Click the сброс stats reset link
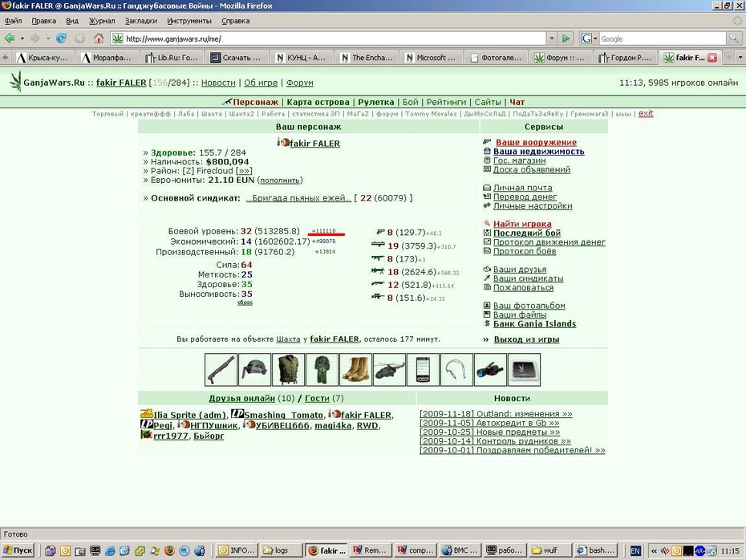Image resolution: width=746 pixels, height=560 pixels. [245, 302]
